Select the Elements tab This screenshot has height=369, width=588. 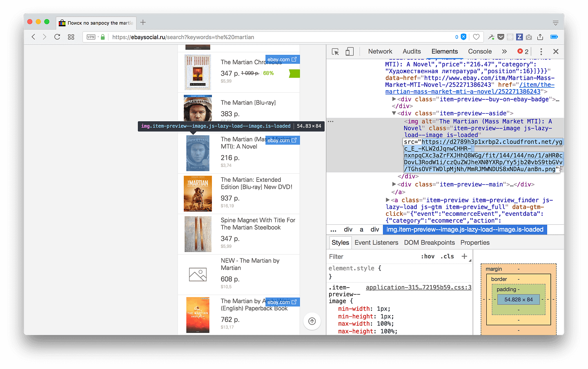[x=445, y=51]
